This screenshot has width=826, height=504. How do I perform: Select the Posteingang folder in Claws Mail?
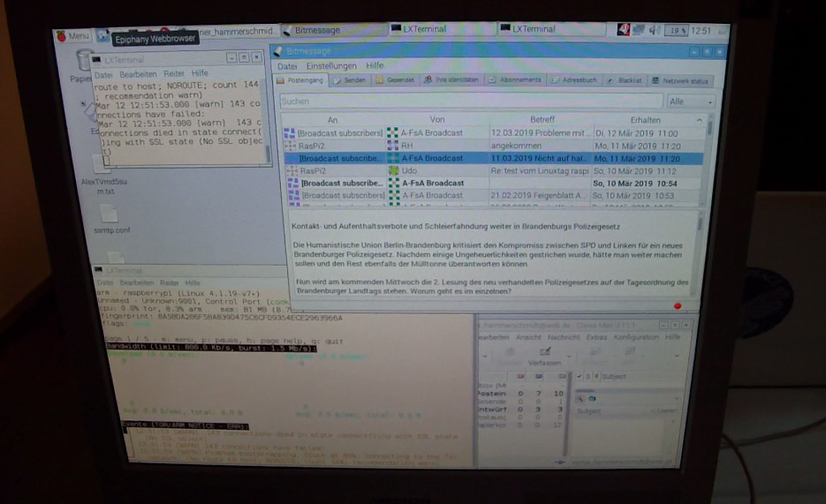521,394
